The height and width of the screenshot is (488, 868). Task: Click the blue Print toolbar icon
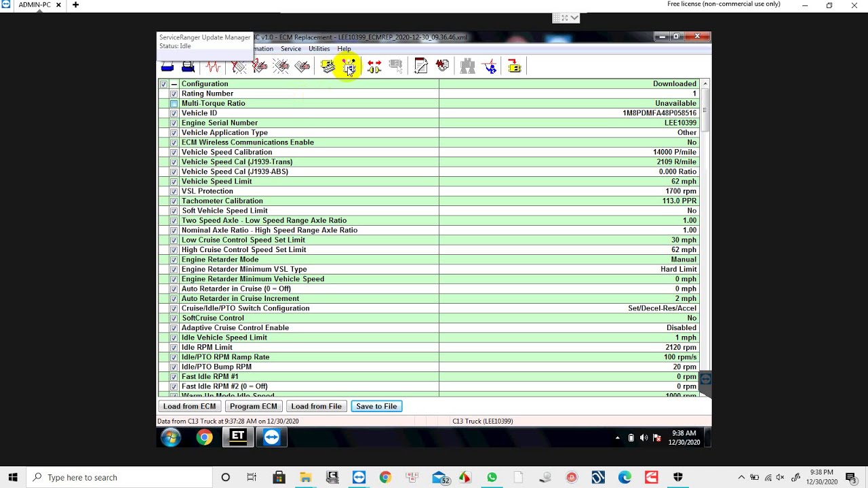pyautogui.click(x=167, y=66)
